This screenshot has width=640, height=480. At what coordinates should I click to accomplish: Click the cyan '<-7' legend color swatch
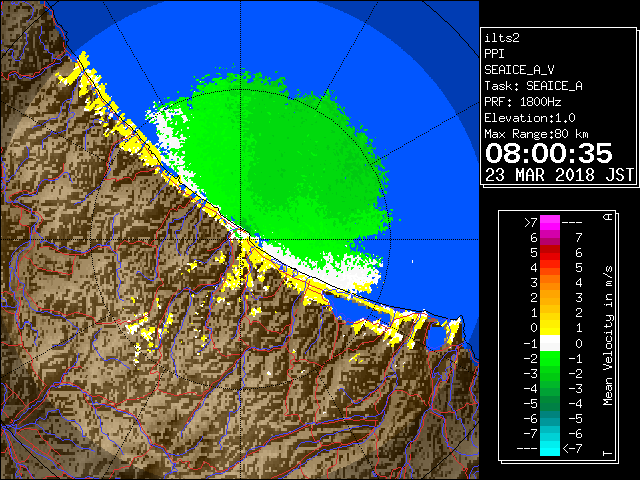click(x=550, y=448)
